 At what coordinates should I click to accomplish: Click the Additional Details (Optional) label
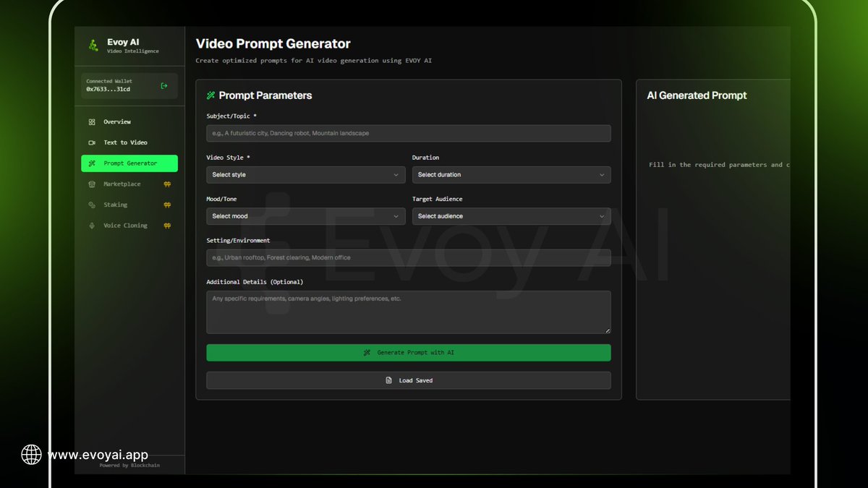tap(255, 282)
